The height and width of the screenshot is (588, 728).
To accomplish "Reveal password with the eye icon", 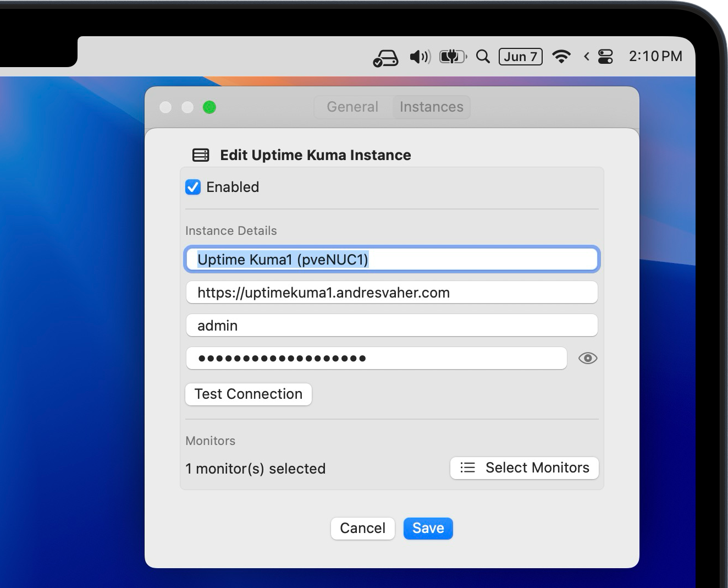I will pos(588,358).
